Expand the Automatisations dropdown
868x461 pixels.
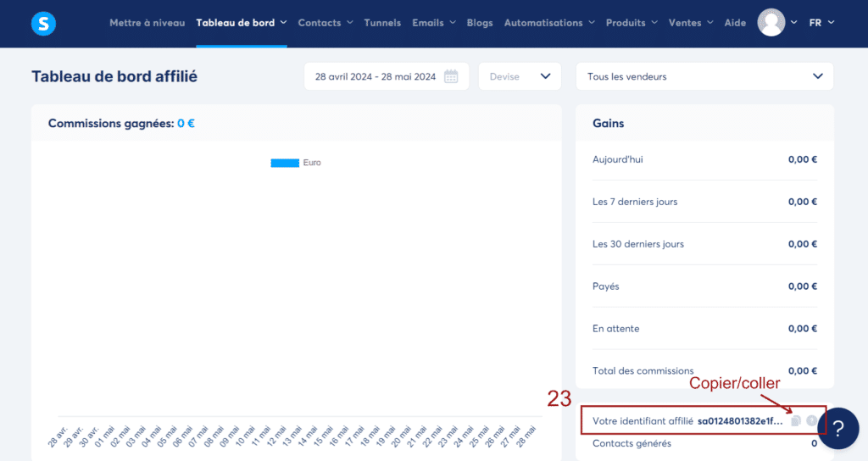tap(549, 23)
